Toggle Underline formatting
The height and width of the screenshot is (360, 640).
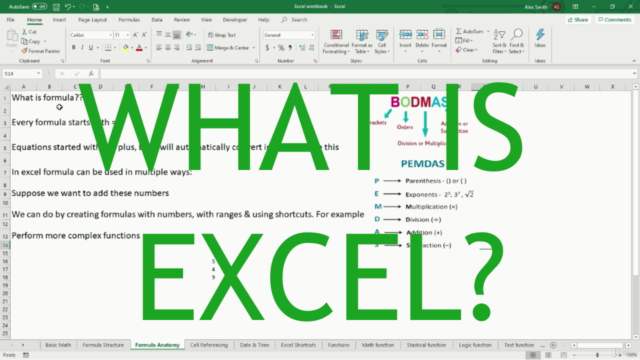coord(91,48)
